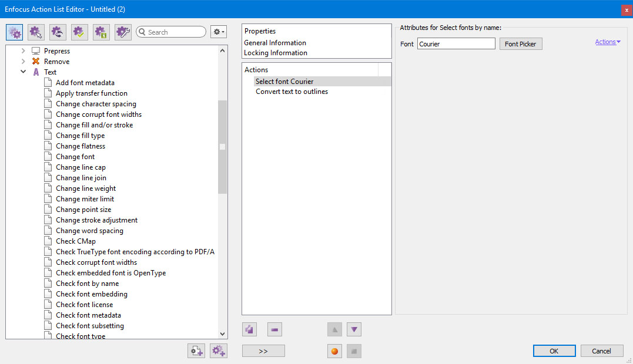Click the Font Picker button
Viewport: 633px width, 364px height.
(x=521, y=44)
